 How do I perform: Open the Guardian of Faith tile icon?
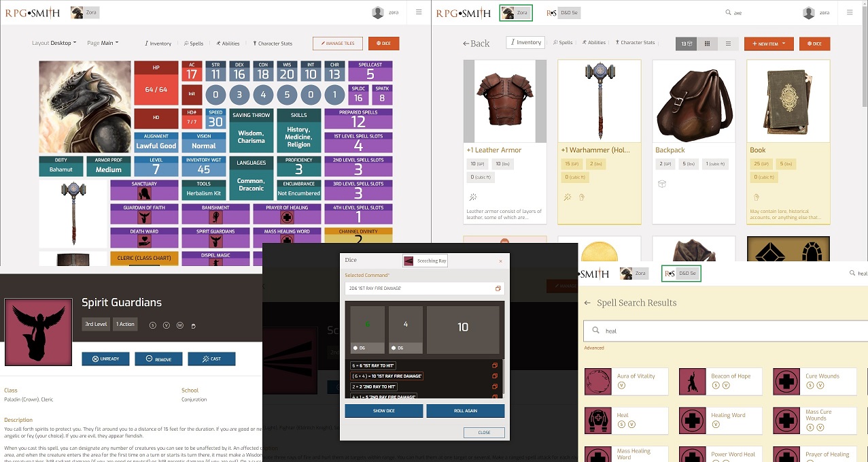click(x=144, y=218)
